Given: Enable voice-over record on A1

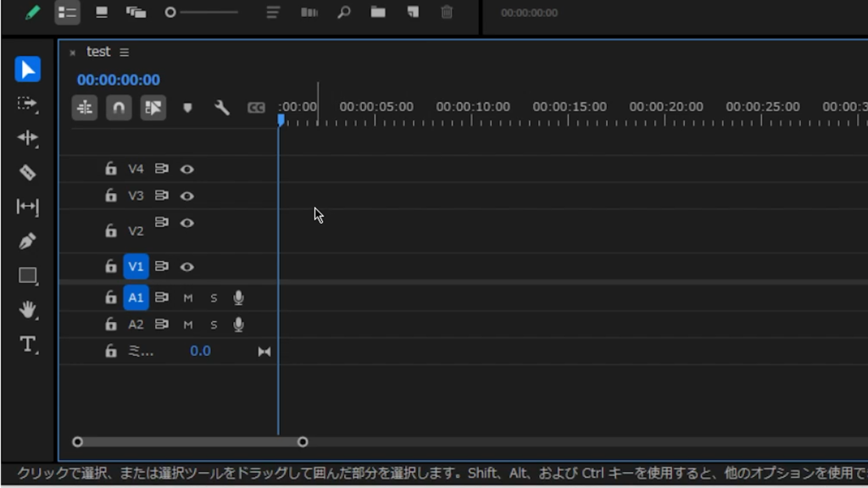Looking at the screenshot, I should [238, 297].
